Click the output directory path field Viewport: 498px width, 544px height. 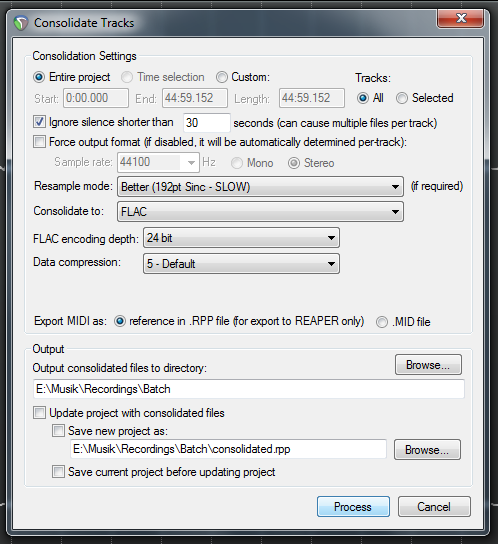(x=249, y=389)
